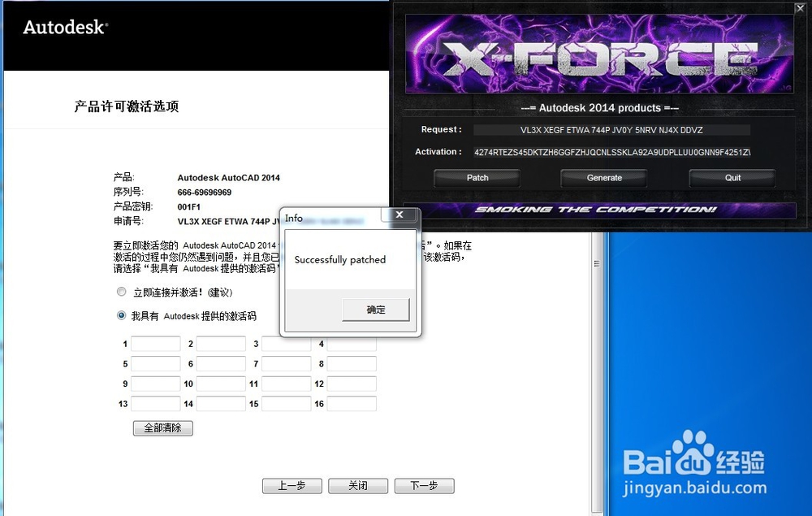Click the Autodesk logo in the header
The image size is (812, 516).
63,27
